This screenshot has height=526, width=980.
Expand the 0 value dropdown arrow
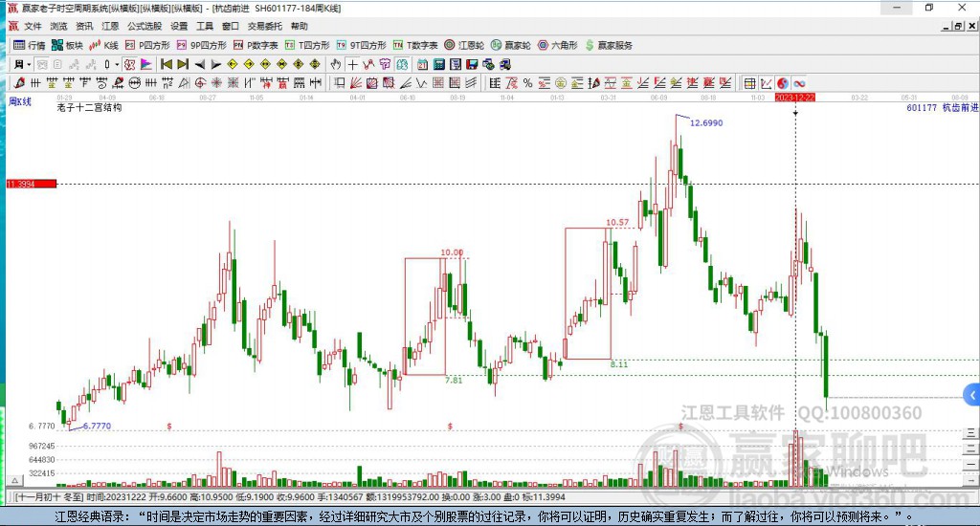tap(117, 64)
